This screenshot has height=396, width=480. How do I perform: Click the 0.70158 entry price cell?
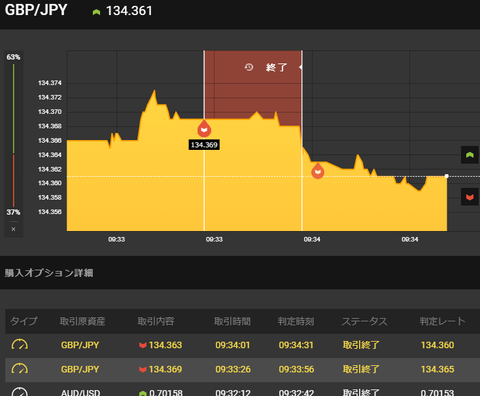point(166,392)
